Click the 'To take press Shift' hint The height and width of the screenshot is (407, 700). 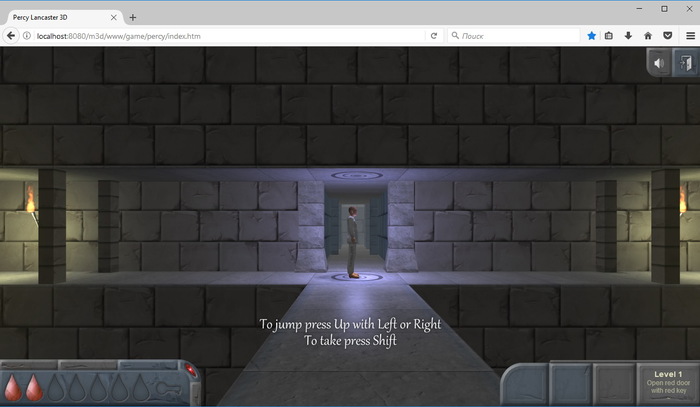(x=350, y=341)
